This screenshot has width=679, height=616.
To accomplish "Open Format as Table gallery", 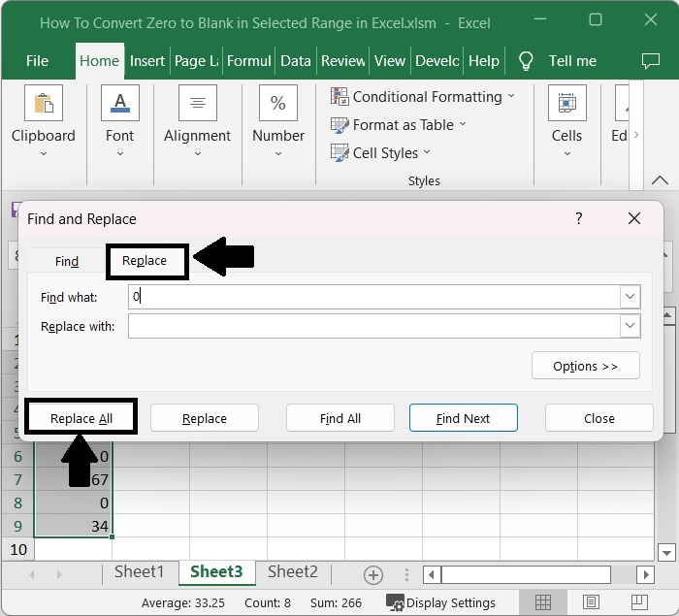I will 399,125.
